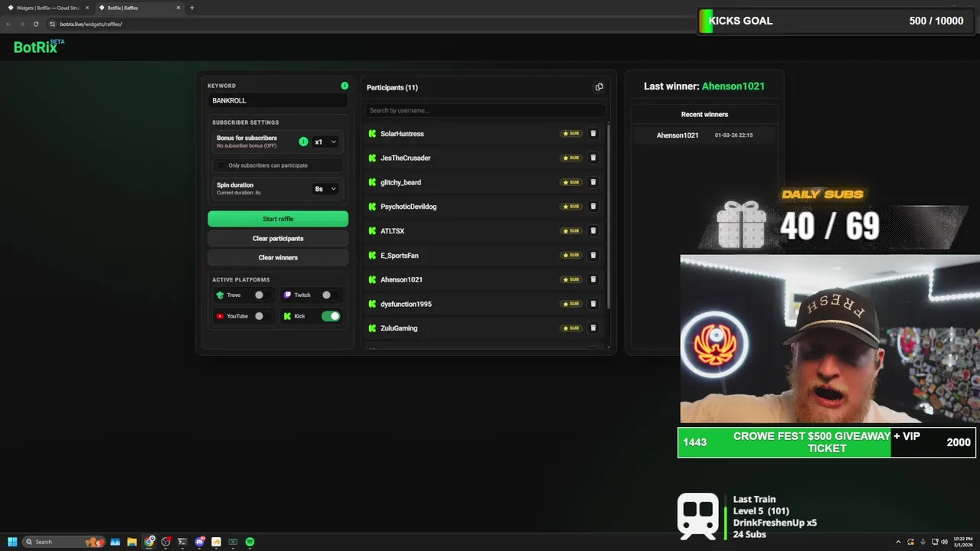Open Discord from the taskbar
This screenshot has height=551, width=980.
(x=199, y=542)
